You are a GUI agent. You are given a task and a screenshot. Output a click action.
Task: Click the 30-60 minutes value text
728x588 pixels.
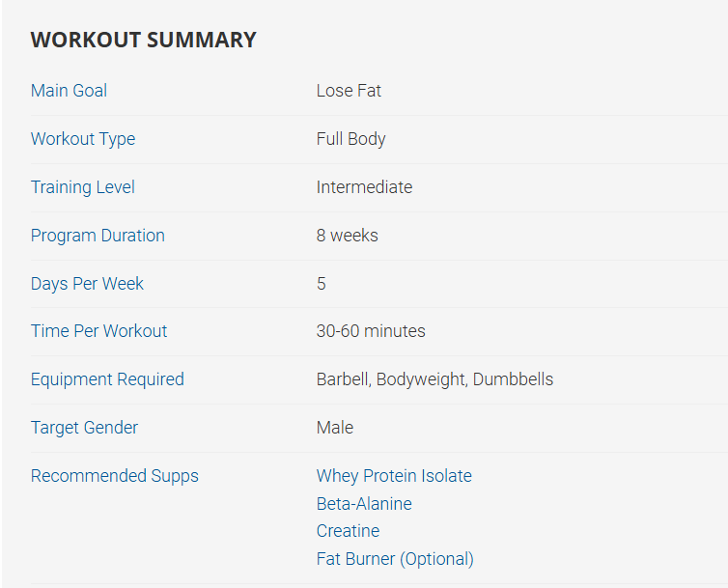coord(371,331)
